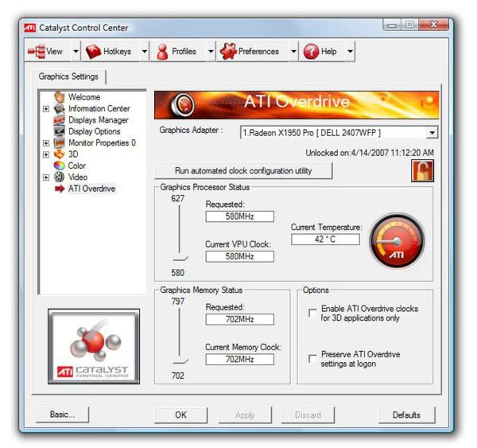Click the 627 maximum GPU clock label
This screenshot has height=448, width=477.
point(177,198)
